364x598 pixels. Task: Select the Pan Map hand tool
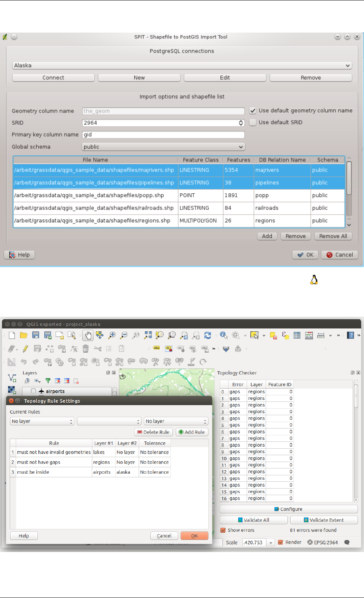[x=88, y=335]
